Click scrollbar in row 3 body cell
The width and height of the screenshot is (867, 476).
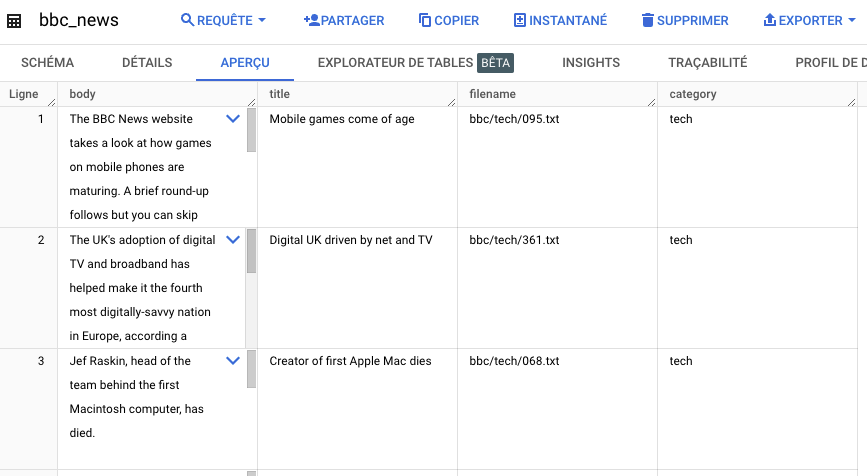(x=251, y=369)
